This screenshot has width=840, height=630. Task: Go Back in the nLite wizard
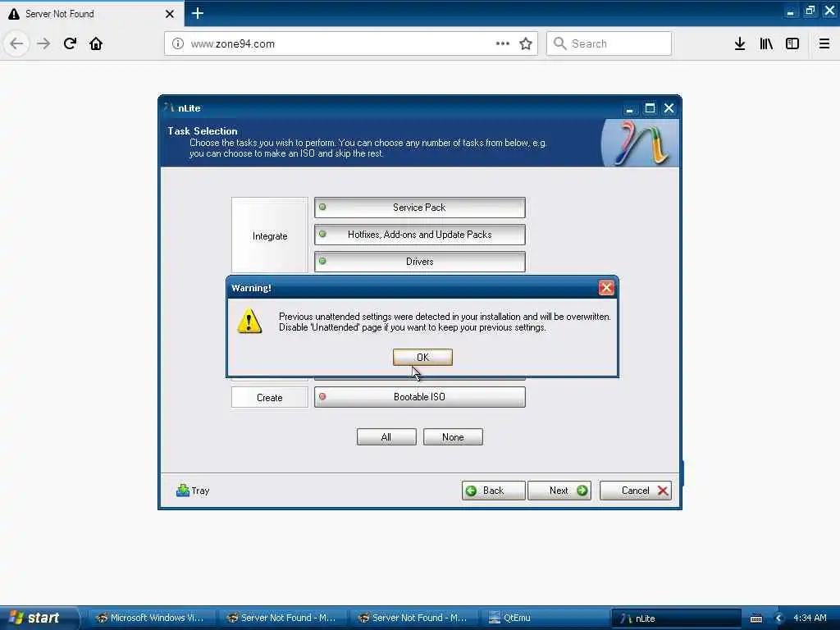493,491
